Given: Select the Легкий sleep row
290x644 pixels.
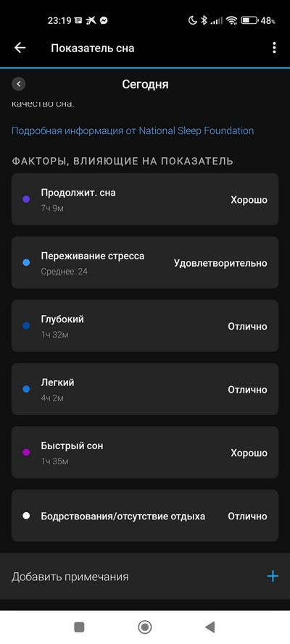Looking at the screenshot, I should pyautogui.click(x=145, y=389).
